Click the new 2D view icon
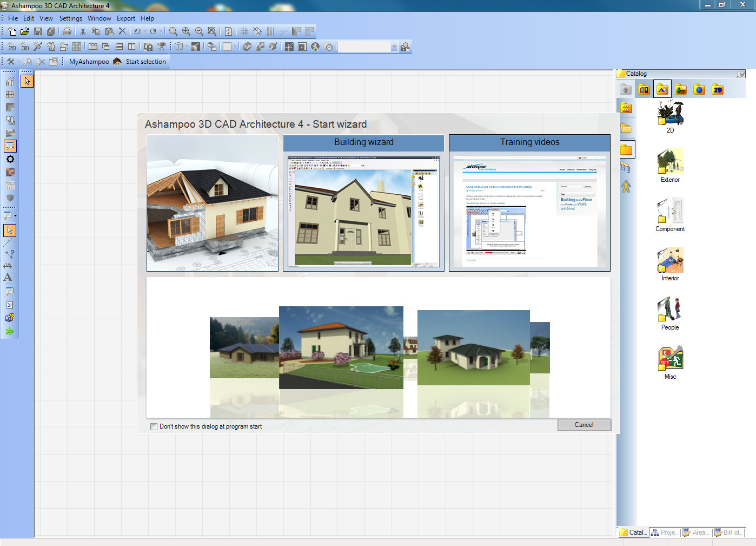Image resolution: width=756 pixels, height=546 pixels. click(x=12, y=47)
